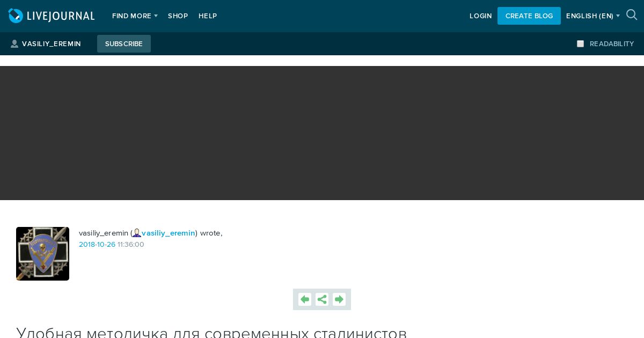Open the vasiliy_eremin journal link in subheader

52,44
